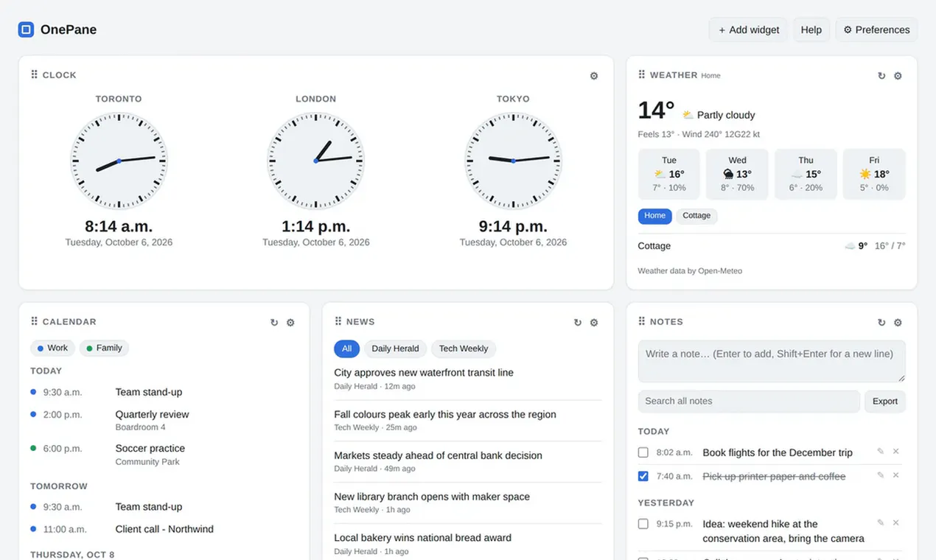Toggle the Work calendar filter
The width and height of the screenshot is (936, 560).
(x=52, y=348)
